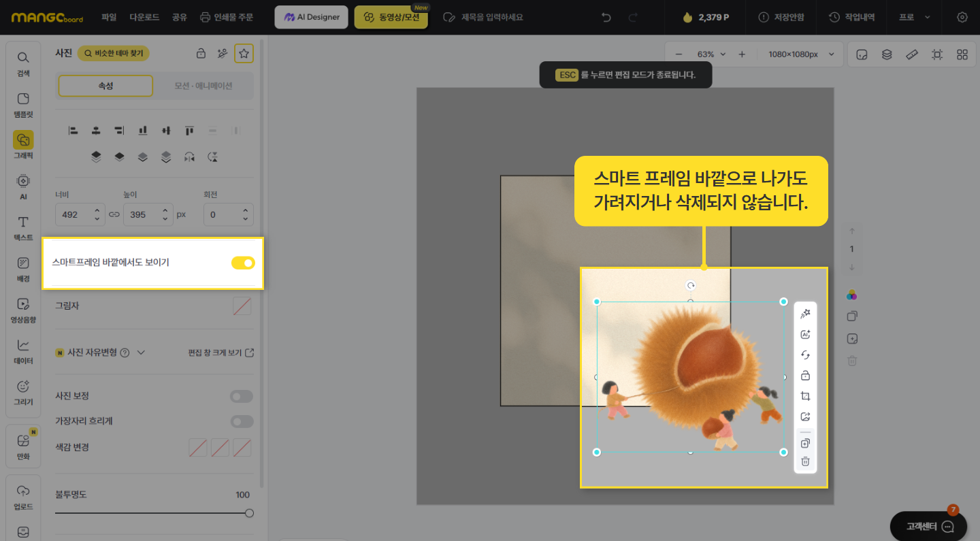Bring layer to the very front

click(x=96, y=157)
